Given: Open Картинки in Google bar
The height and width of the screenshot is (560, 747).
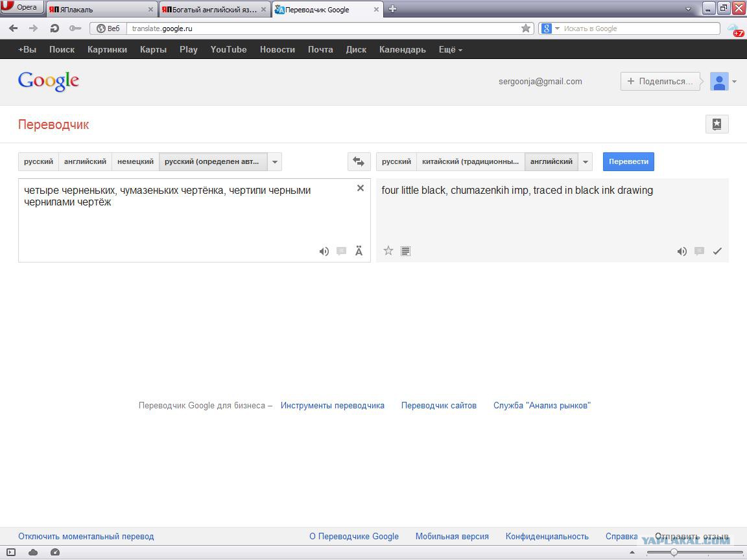Looking at the screenshot, I should pyautogui.click(x=107, y=49).
